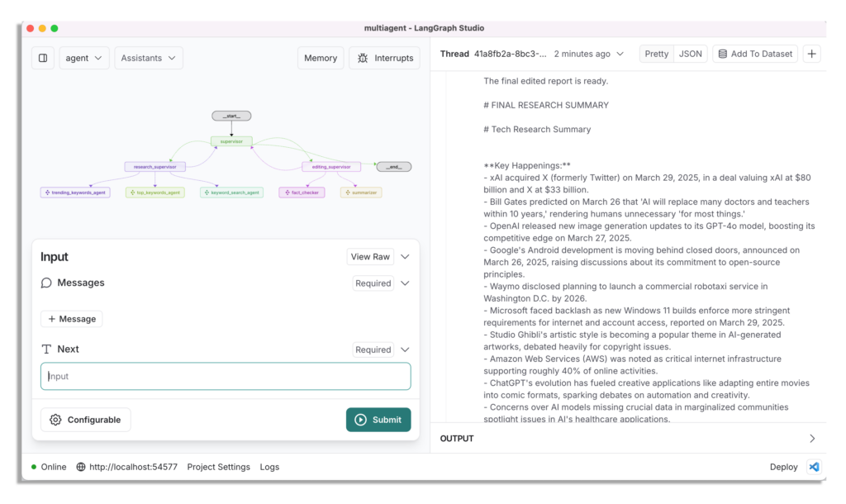The image size is (846, 504).
Task: Switch message view to JSON
Action: pos(691,54)
